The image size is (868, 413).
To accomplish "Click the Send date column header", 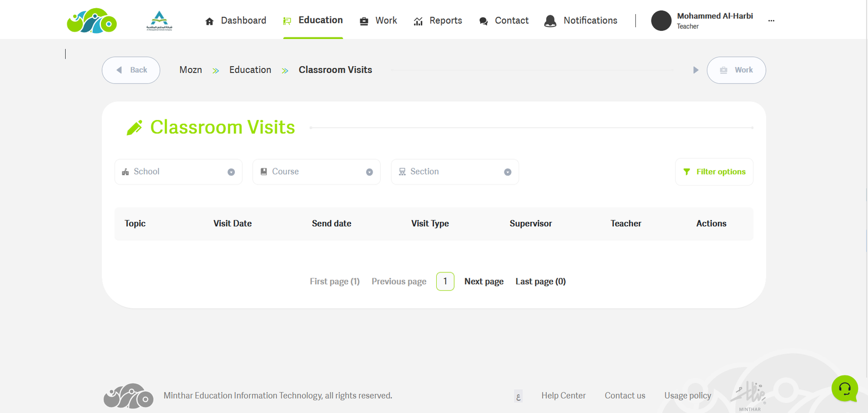I will pos(331,224).
